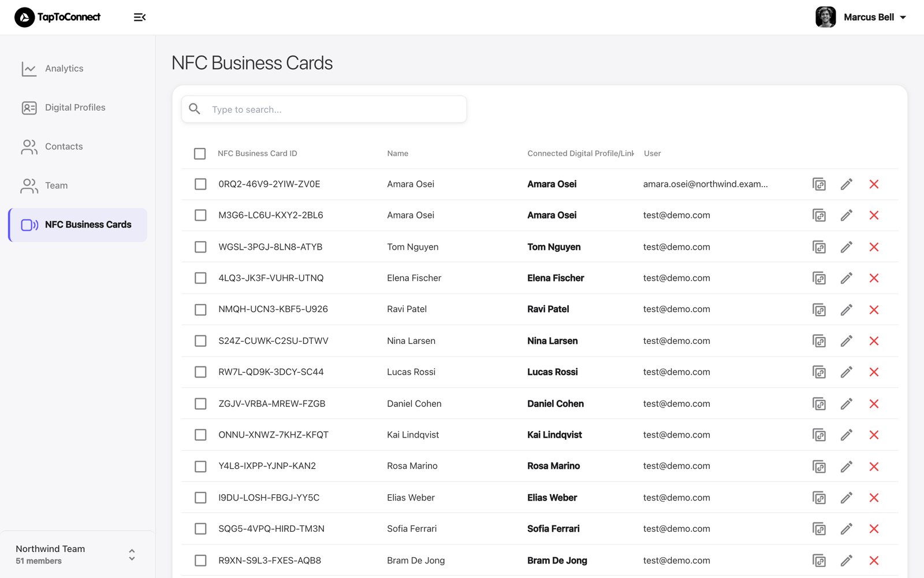This screenshot has height=578, width=924.
Task: Open Tom Nguyen connected profile link
Action: click(554, 247)
